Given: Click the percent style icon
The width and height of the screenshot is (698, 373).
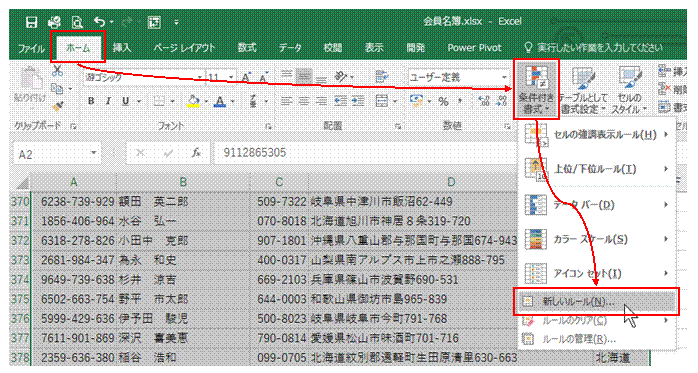Looking at the screenshot, I should [x=443, y=101].
